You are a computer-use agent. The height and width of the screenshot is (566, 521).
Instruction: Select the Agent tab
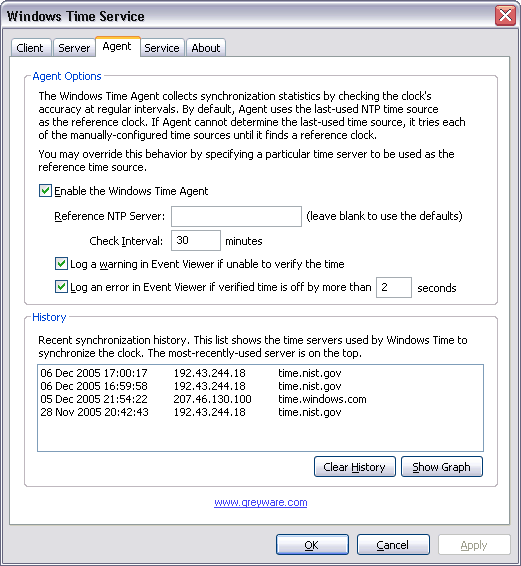(x=117, y=47)
